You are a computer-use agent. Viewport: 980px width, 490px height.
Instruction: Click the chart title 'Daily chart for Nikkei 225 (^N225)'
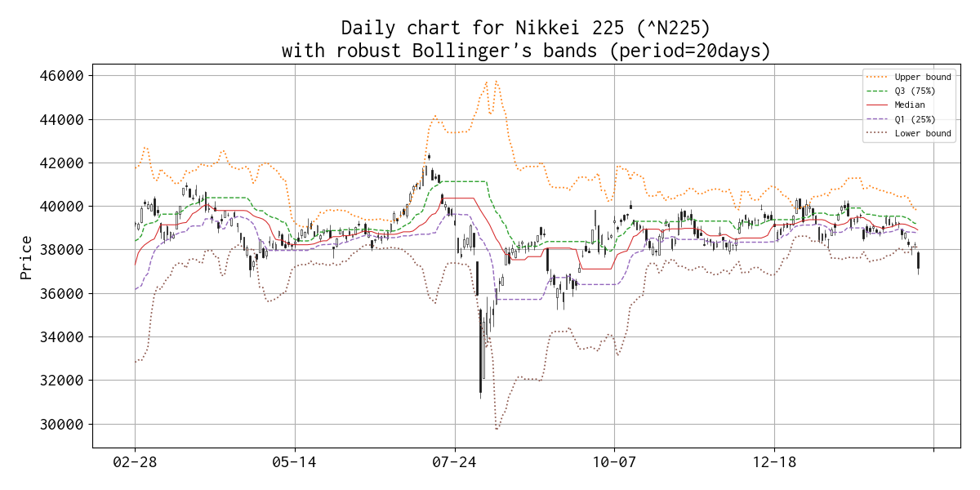526,29
